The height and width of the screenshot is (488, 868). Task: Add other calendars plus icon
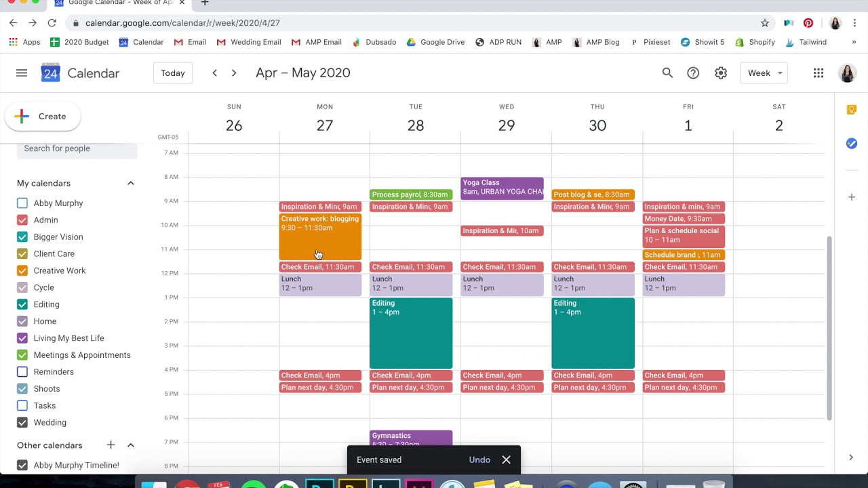[111, 445]
